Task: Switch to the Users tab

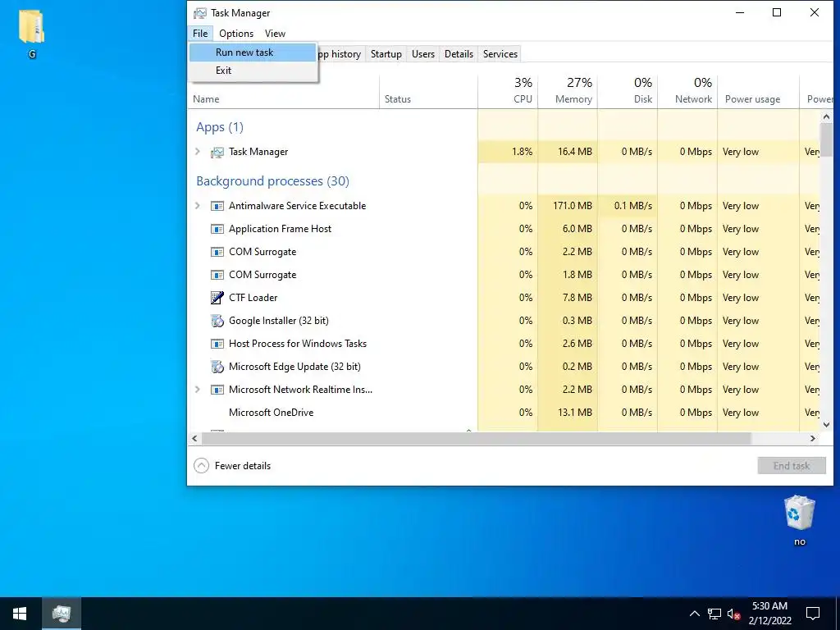Action: [x=423, y=54]
